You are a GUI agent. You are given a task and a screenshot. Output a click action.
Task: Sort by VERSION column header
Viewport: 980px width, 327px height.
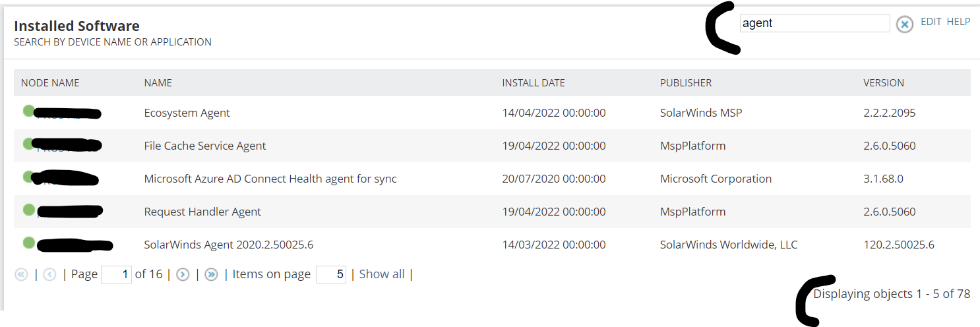click(x=884, y=83)
